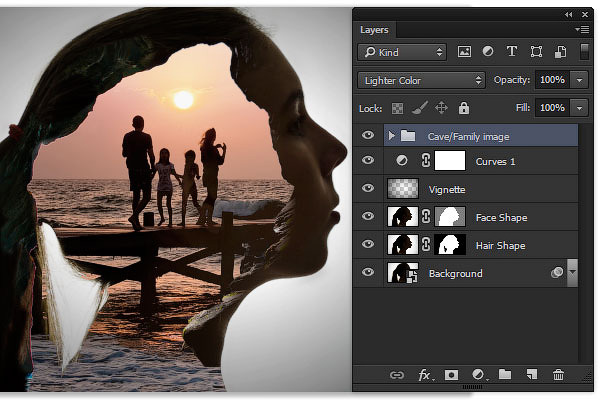The image size is (600, 406).
Task: Add a layer mask from bottom bar
Action: (451, 375)
